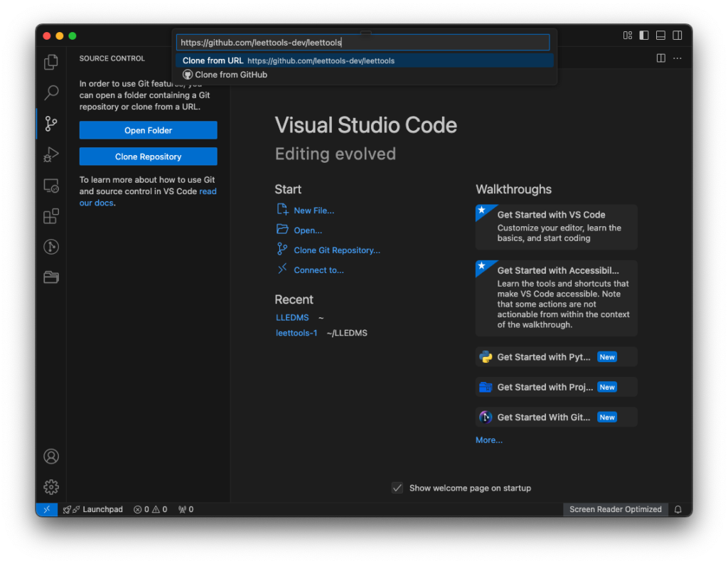Open Launchpad from the status bar
The image size is (728, 564).
coord(93,509)
